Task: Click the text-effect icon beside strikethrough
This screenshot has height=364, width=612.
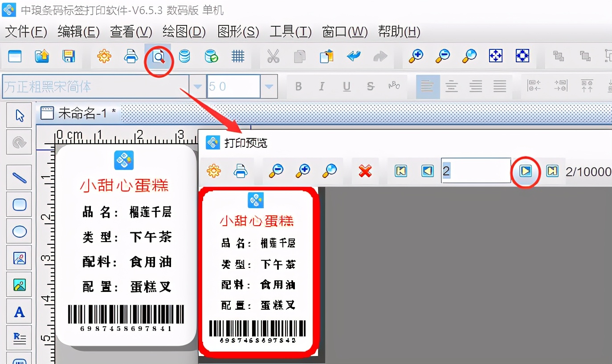Action: coord(394,86)
